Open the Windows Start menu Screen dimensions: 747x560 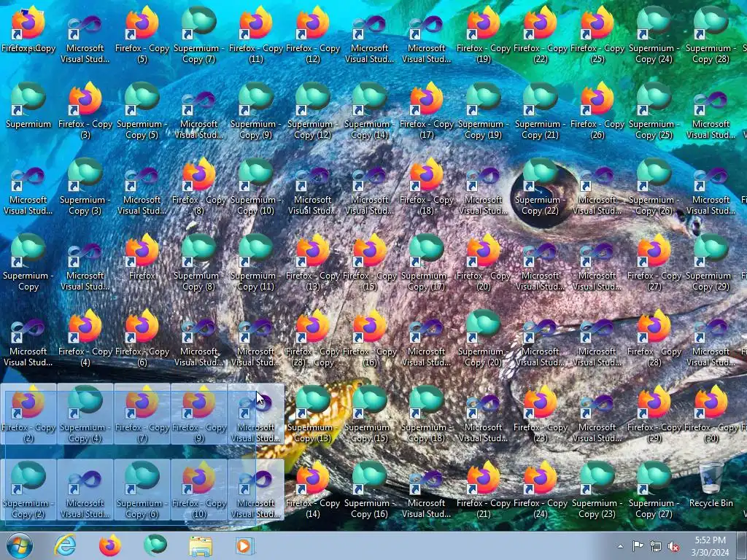20,545
